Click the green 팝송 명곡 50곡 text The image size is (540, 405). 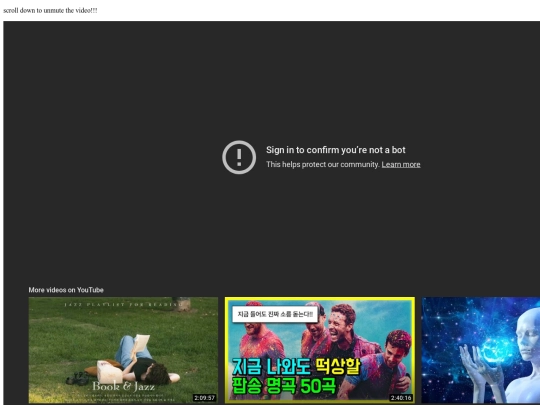(x=284, y=386)
